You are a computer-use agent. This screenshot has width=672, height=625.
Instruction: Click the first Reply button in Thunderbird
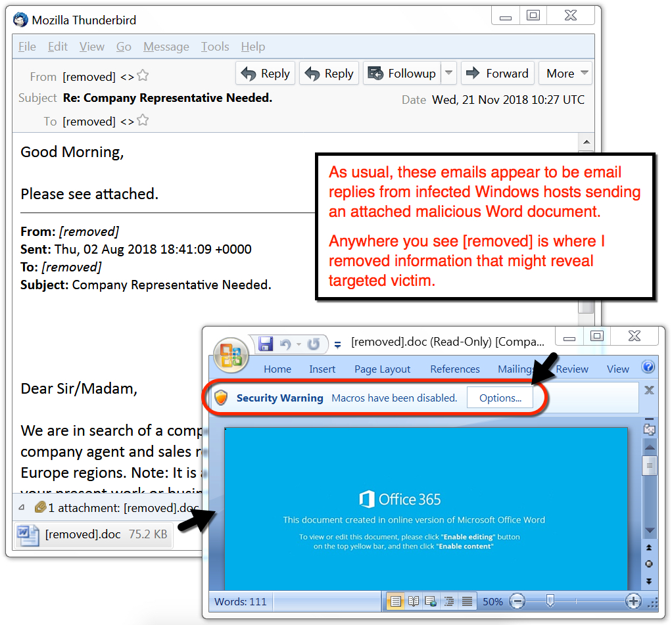tap(265, 73)
